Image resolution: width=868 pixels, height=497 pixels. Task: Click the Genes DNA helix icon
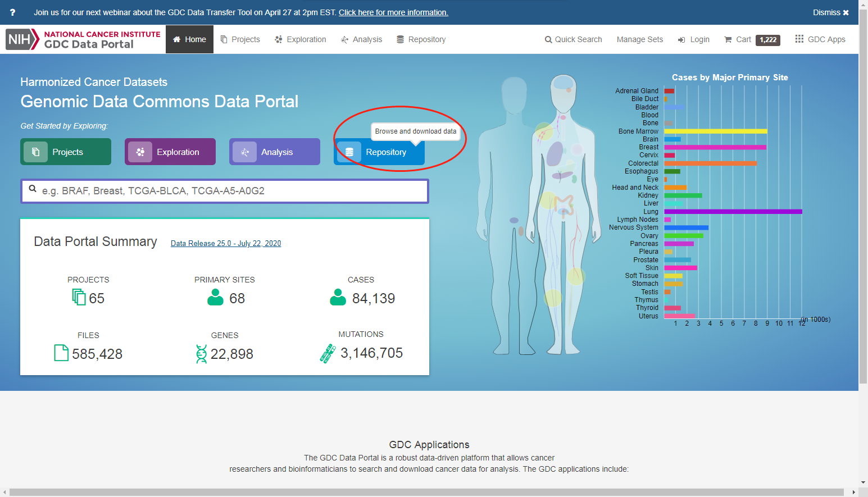click(x=201, y=354)
